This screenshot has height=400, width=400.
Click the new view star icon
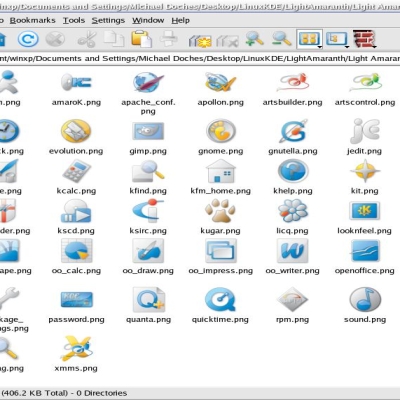tap(200, 40)
